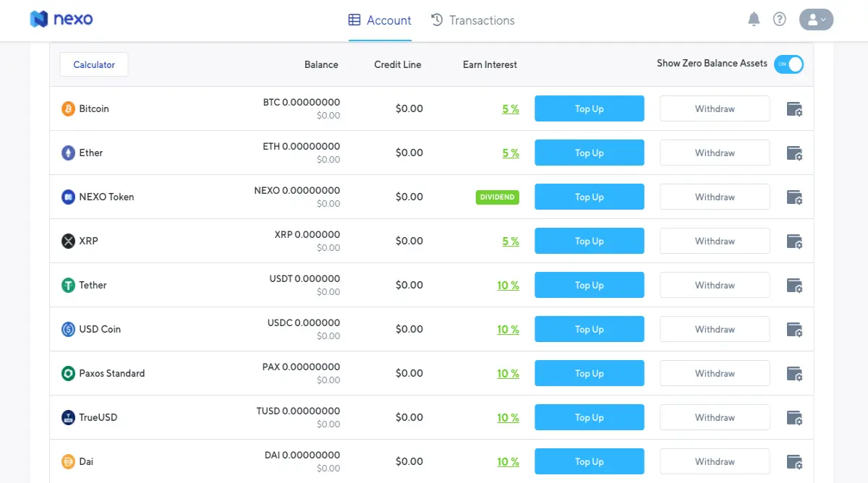The image size is (868, 483).
Task: Open wallet settings for Dai
Action: [x=794, y=462]
